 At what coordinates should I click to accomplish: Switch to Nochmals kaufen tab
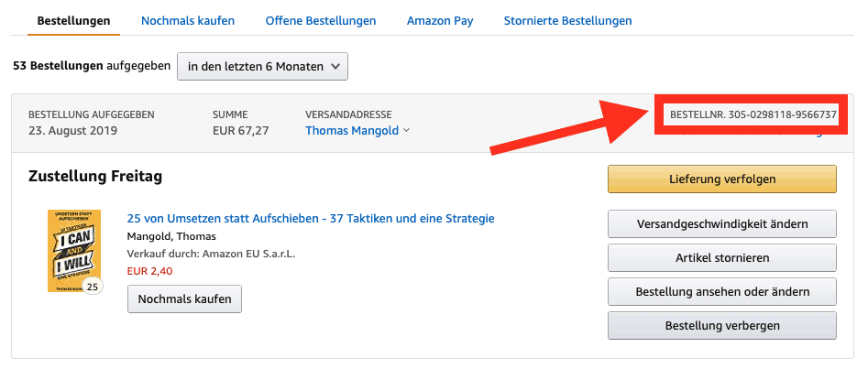coord(188,21)
